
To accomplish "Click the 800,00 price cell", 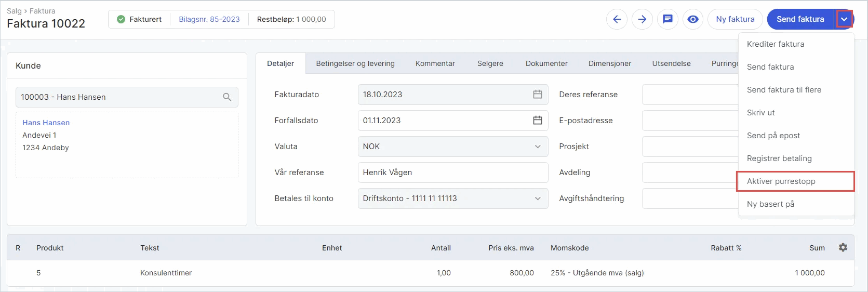I will click(522, 273).
